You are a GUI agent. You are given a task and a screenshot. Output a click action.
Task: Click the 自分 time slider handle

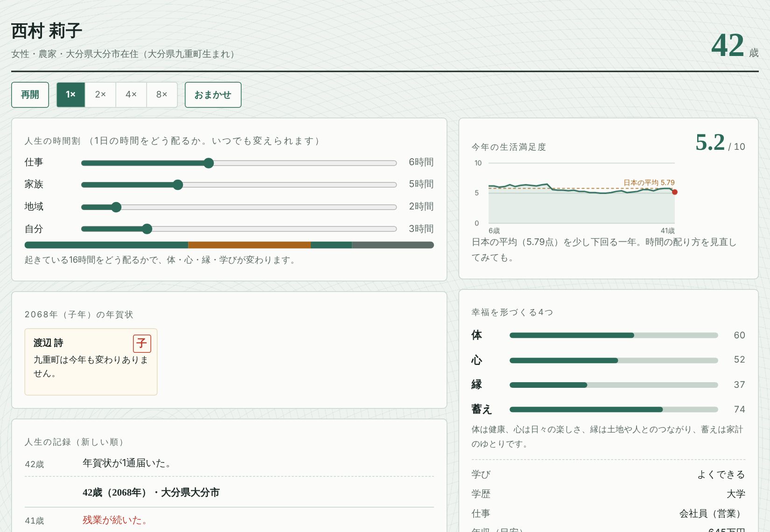coord(147,229)
